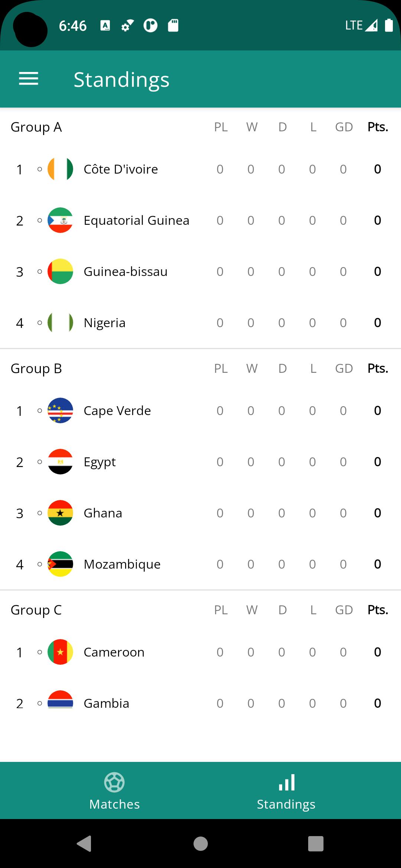Tap the Ghana black star flag
This screenshot has height=868, width=401.
[x=60, y=513]
